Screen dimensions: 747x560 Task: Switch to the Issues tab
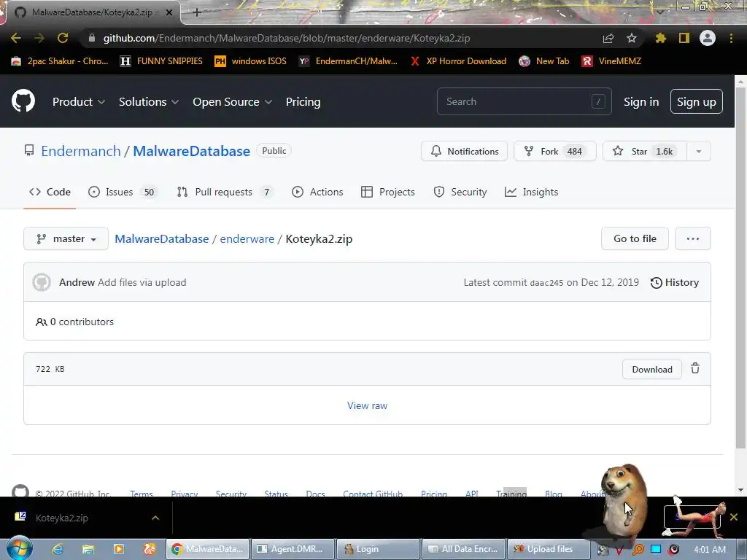point(123,192)
